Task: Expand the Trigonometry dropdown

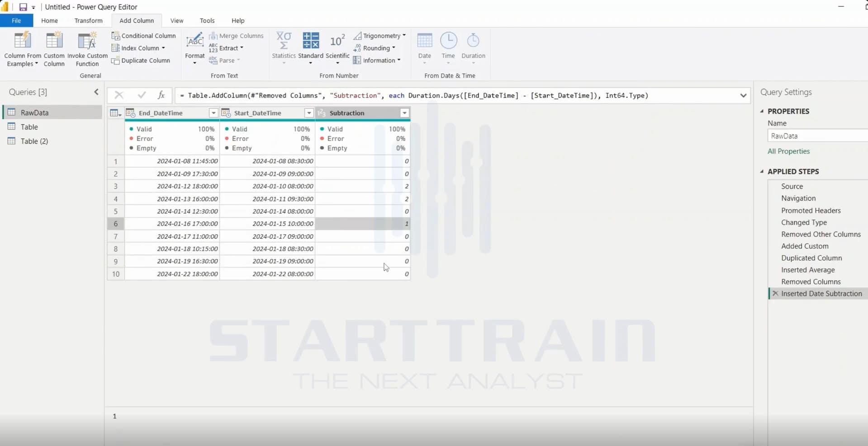Action: (x=379, y=36)
